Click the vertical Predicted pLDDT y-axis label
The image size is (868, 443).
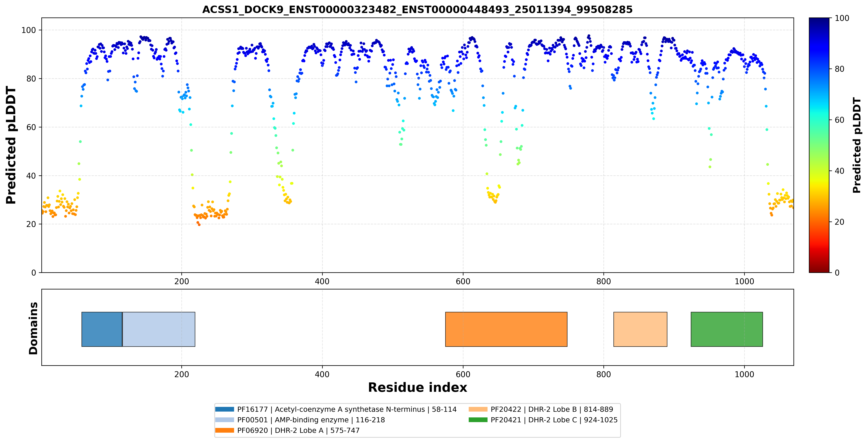11,145
